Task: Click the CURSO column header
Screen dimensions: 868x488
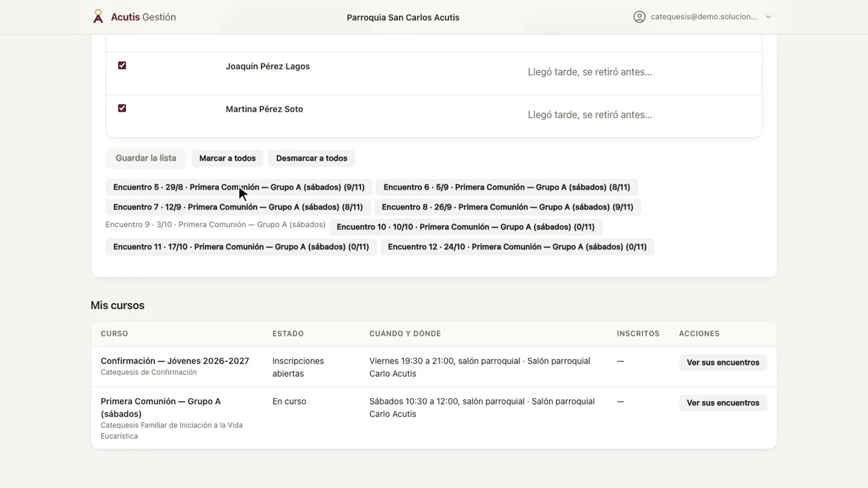Action: 114,333
